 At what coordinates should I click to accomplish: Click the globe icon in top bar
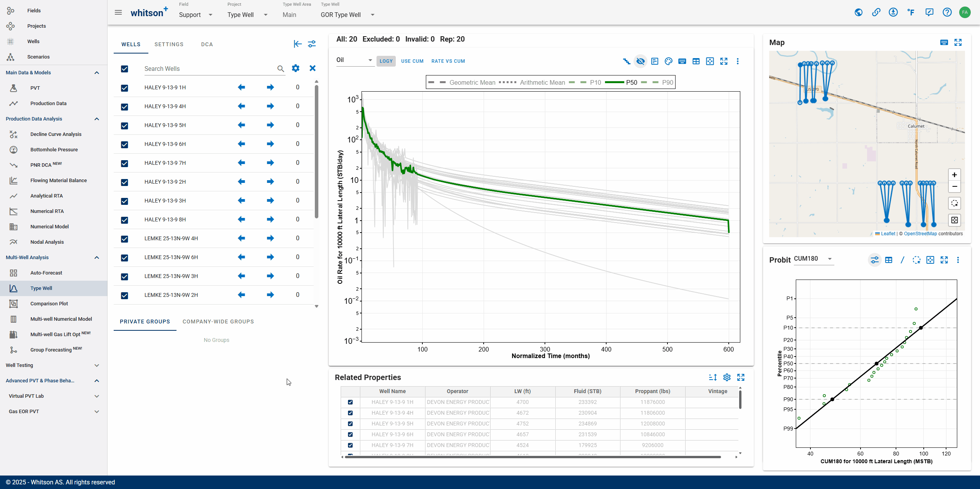[x=859, y=12]
